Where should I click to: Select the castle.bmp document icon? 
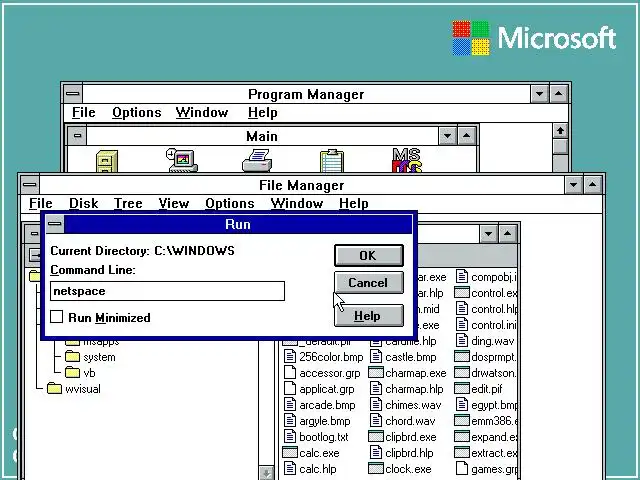(x=376, y=356)
